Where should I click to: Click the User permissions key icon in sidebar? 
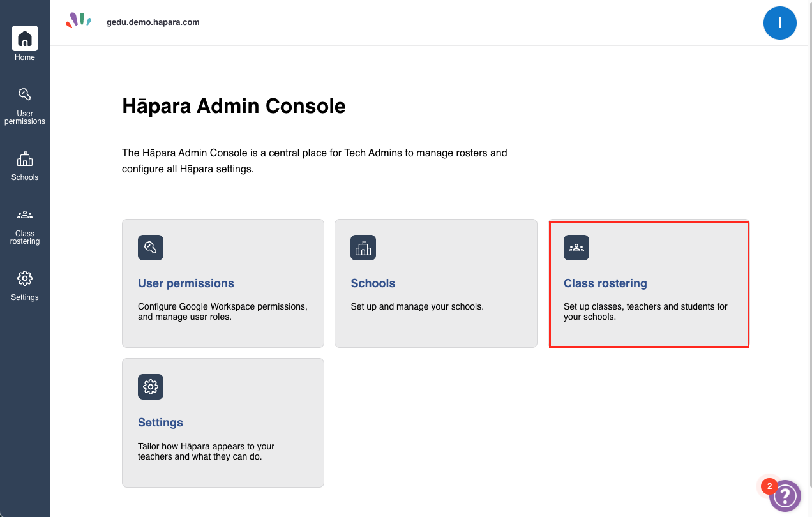pyautogui.click(x=24, y=93)
